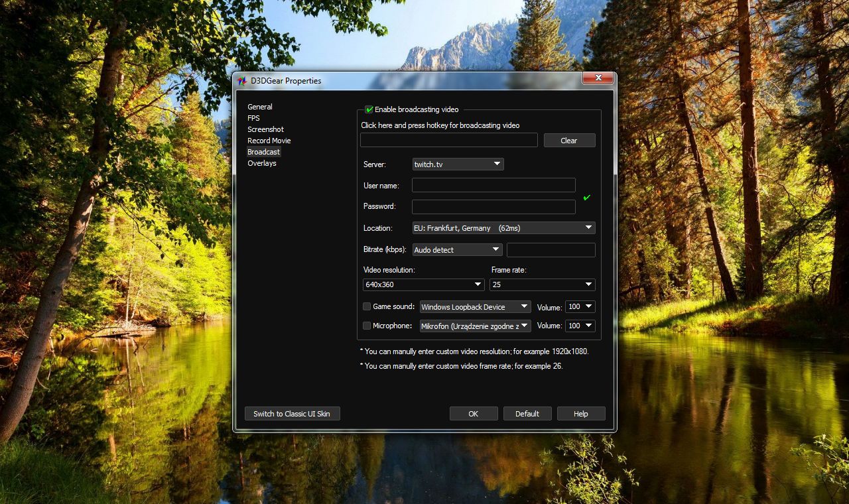Viewport: 849px width, 504px height.
Task: Click the custom bitrate value input field
Action: 551,250
